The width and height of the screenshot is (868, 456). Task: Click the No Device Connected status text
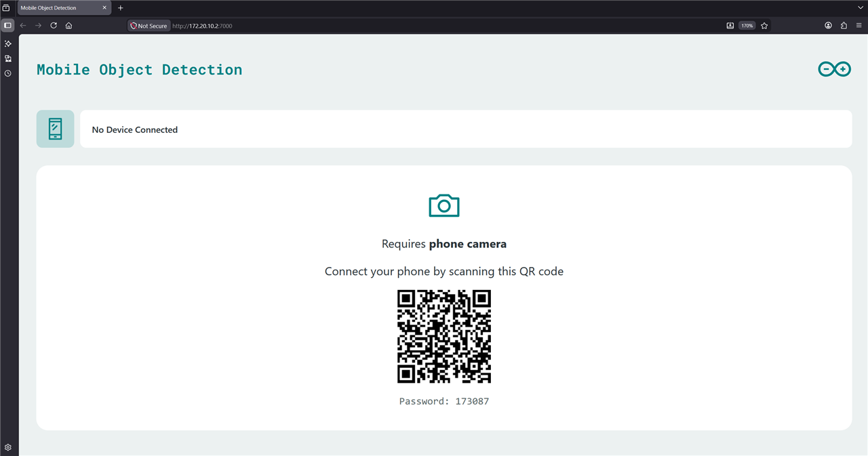(134, 129)
